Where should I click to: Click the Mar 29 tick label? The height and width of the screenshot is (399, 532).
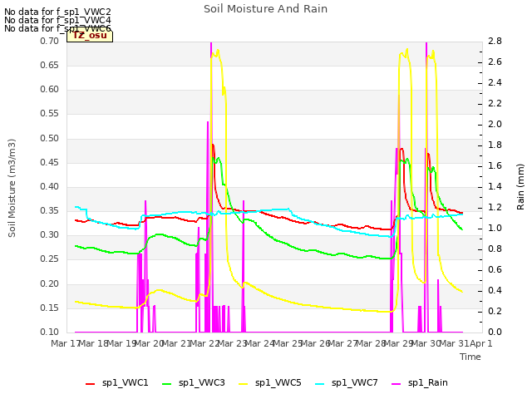click(x=397, y=343)
